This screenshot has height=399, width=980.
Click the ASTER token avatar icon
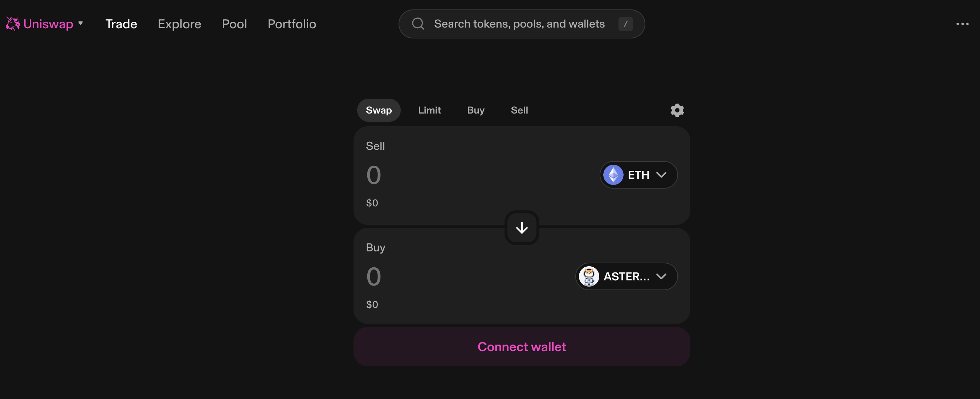click(x=588, y=276)
